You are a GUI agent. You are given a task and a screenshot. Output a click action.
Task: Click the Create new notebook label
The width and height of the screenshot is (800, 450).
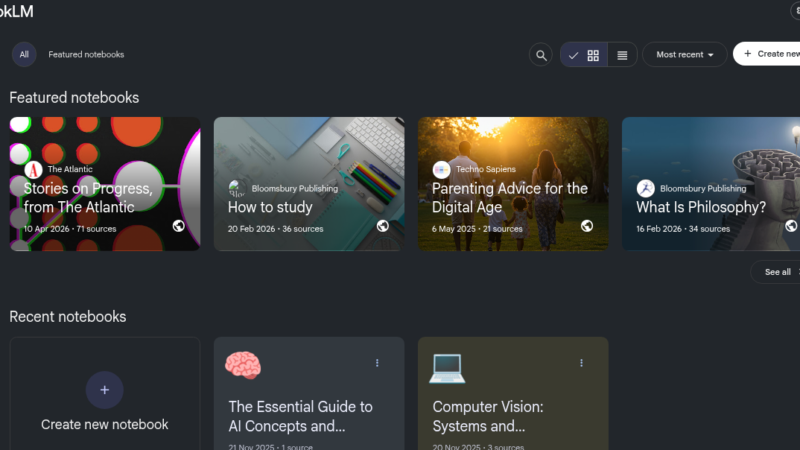[x=105, y=424]
